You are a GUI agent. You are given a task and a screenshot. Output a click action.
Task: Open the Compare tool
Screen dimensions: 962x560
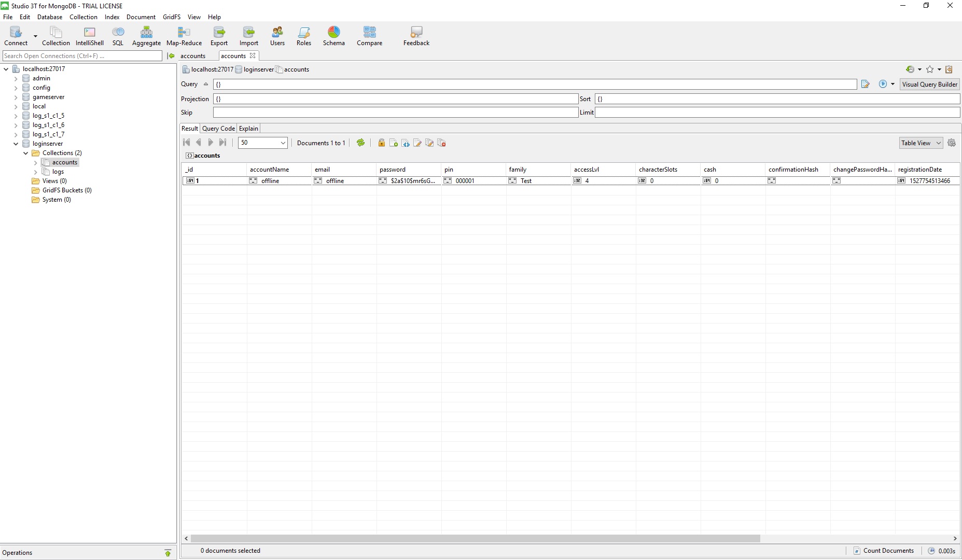[x=369, y=36]
